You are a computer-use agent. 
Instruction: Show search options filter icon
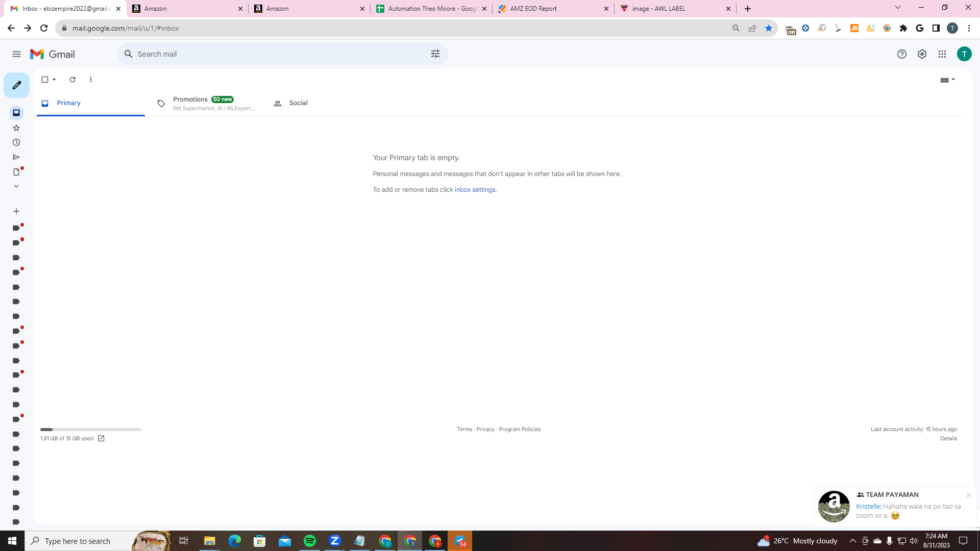click(x=435, y=54)
